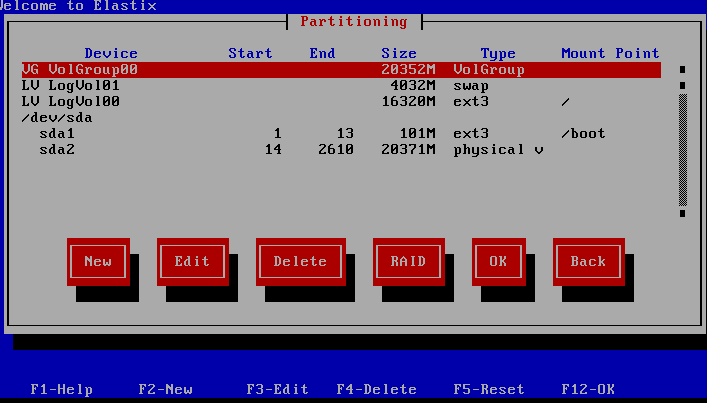Select the sda1 /boot partition row
Viewport: 707px width, 403px height.
341,133
